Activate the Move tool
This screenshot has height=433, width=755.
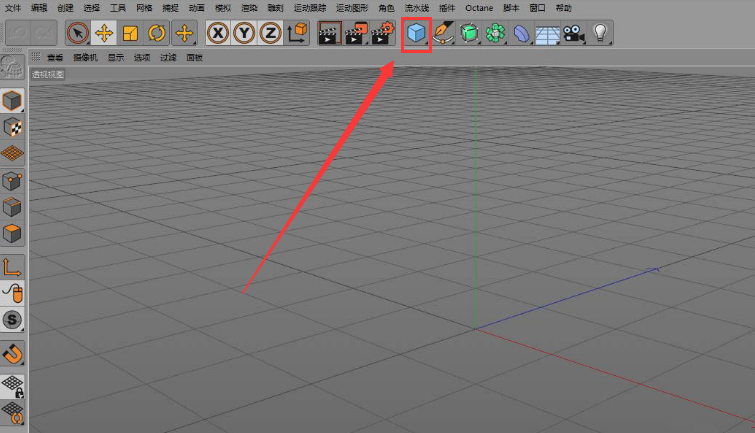coord(104,33)
